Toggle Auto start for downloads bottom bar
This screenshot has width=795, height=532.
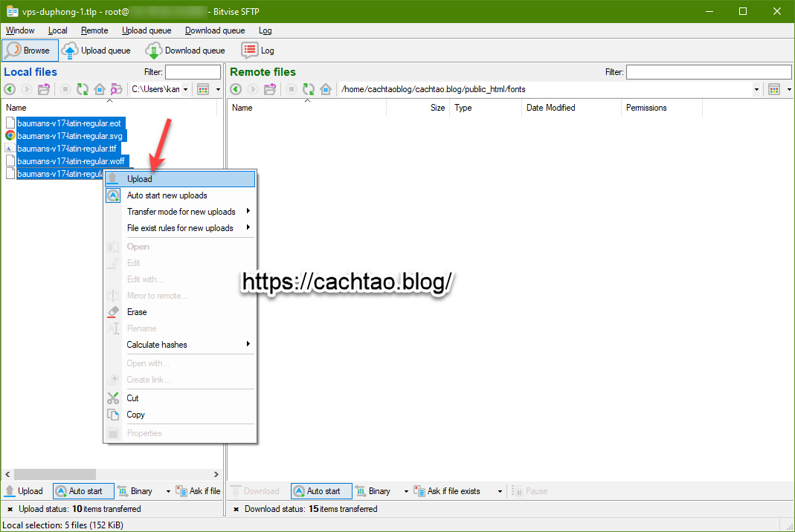321,491
